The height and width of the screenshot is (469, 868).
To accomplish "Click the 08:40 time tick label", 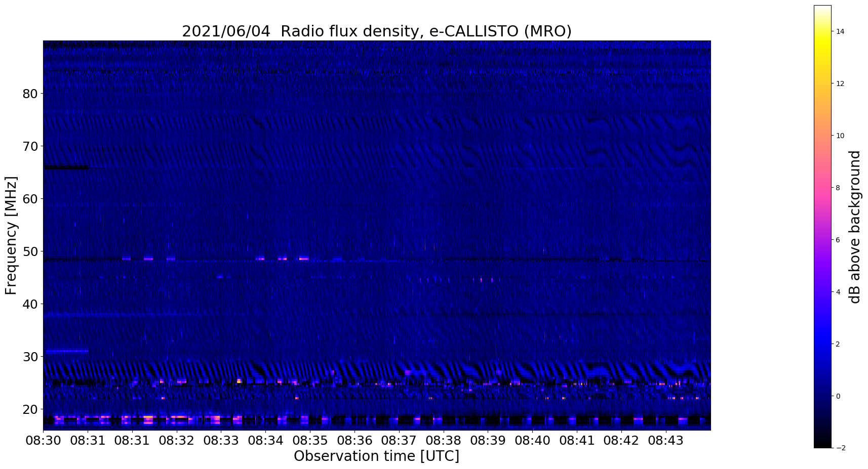I will [532, 441].
